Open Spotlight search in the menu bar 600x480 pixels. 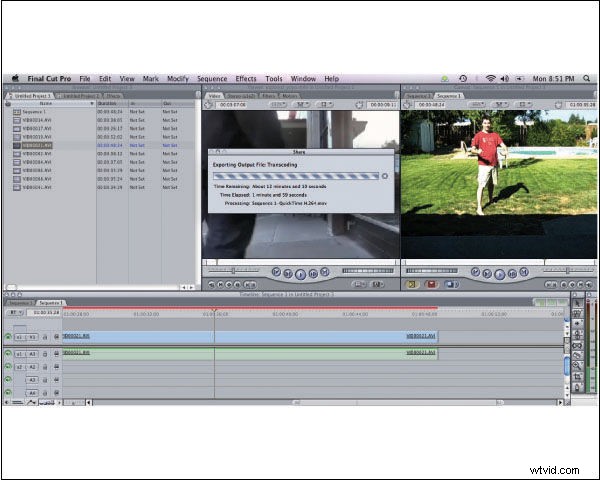click(586, 78)
